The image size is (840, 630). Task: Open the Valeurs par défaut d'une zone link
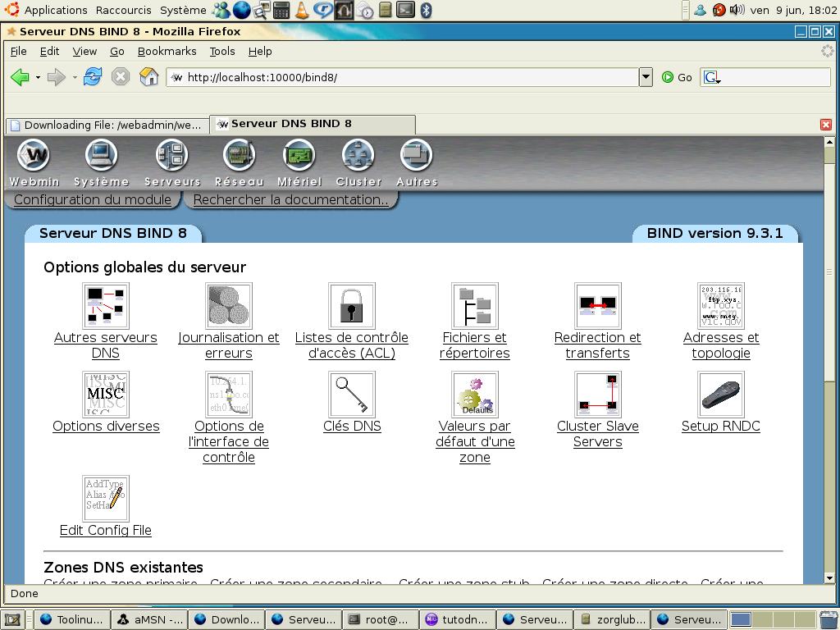click(x=475, y=441)
